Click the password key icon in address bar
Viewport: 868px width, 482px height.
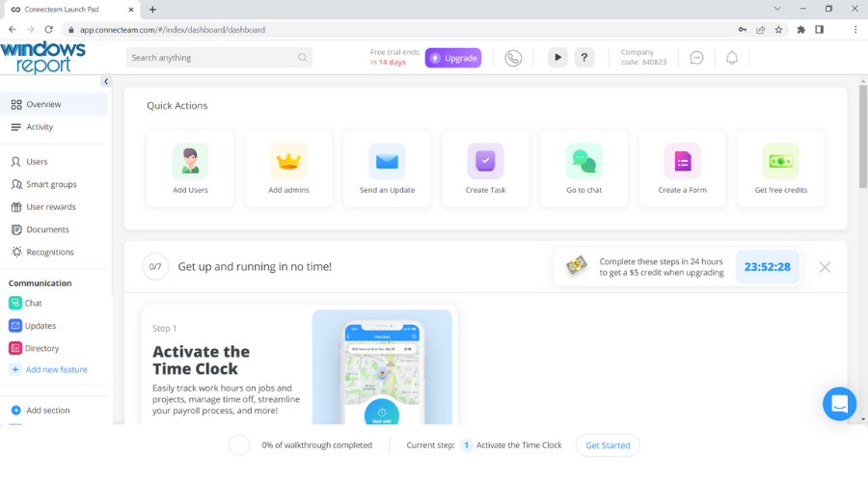pyautogui.click(x=743, y=29)
